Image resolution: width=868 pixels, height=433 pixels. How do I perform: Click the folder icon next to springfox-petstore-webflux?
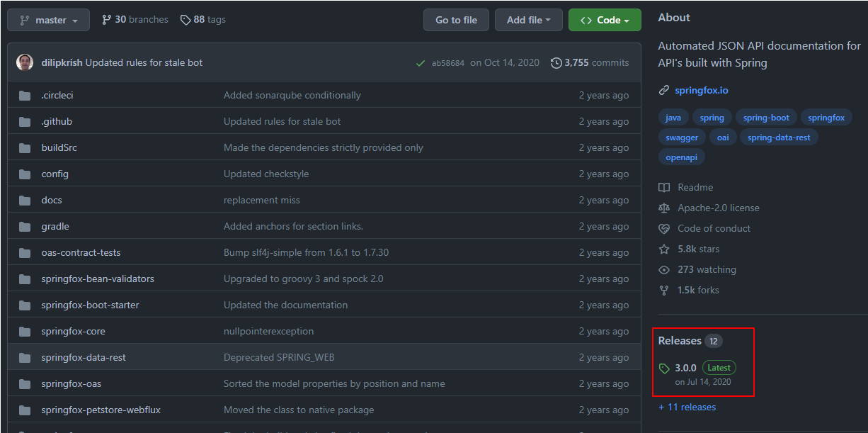point(25,410)
